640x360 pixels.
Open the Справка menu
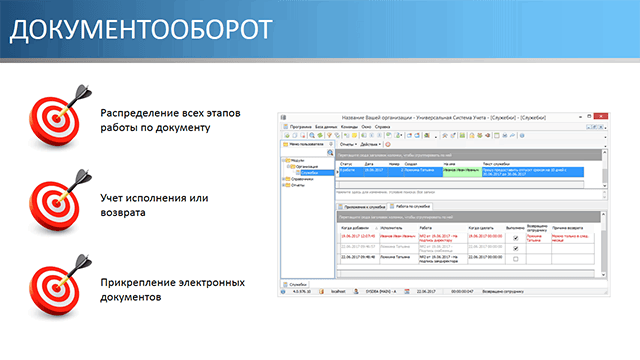[x=382, y=127]
